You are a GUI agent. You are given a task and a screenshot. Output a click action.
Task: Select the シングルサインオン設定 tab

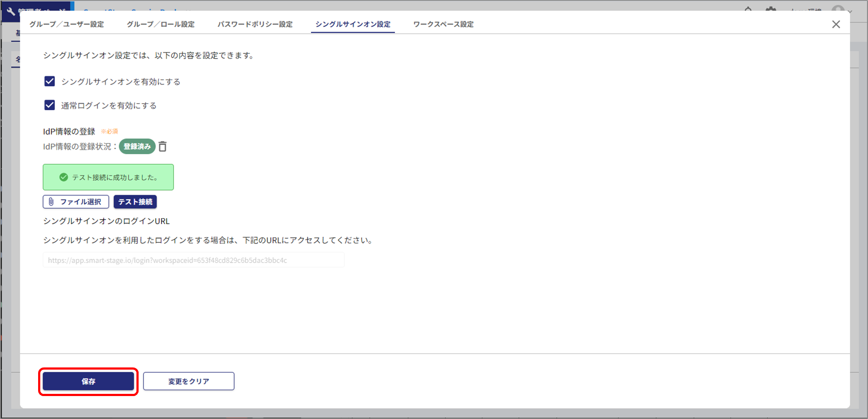[x=353, y=24]
